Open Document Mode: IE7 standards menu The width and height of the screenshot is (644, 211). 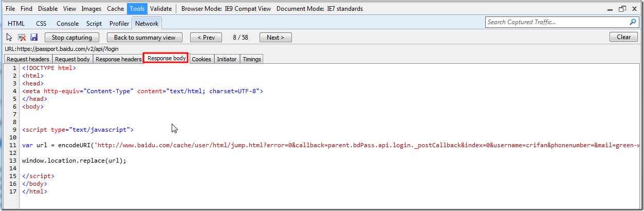[320, 9]
